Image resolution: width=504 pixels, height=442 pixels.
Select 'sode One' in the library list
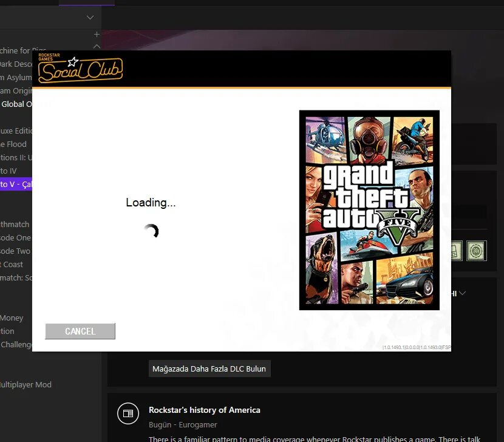(15, 238)
